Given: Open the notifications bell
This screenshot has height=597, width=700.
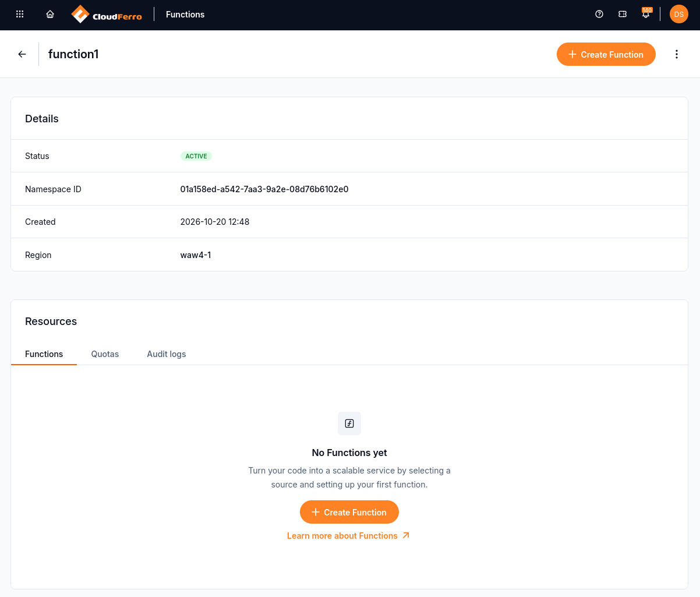Looking at the screenshot, I should click(646, 14).
